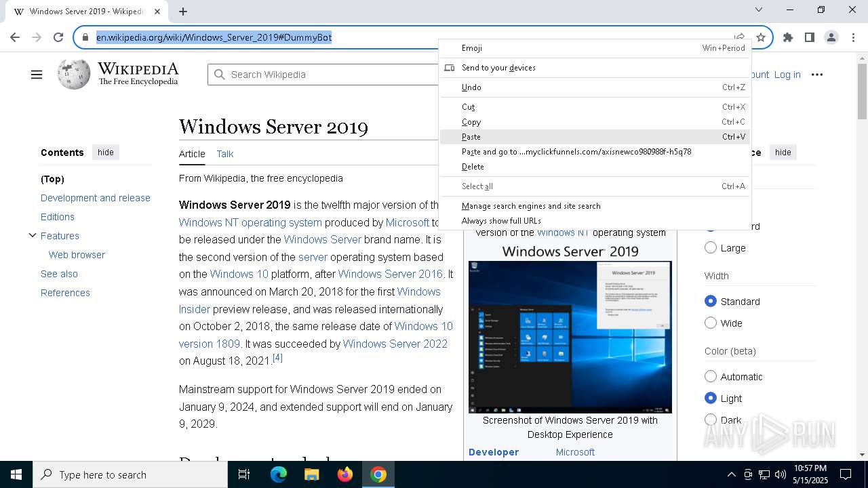868x488 pixels.
Task: Jump to Web browser subsection
Action: 77,255
